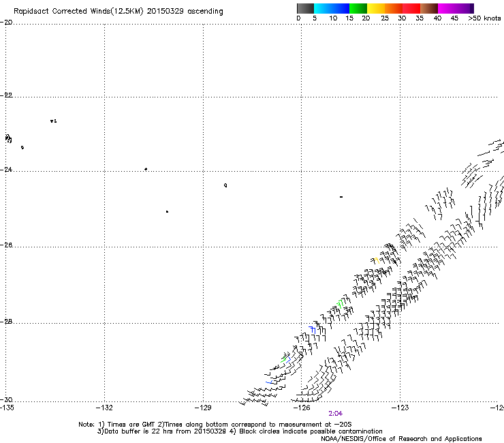504x443 pixels.
Task: Click the '-132' longitude axis label
Action: (104, 408)
